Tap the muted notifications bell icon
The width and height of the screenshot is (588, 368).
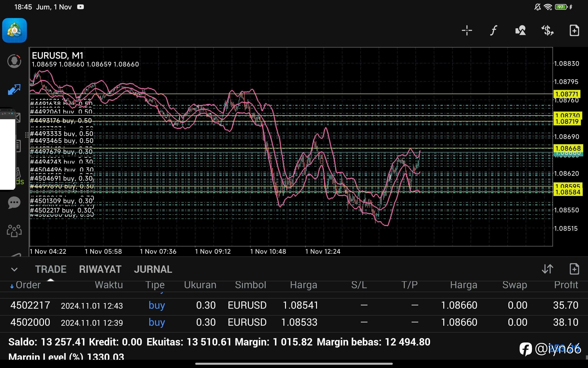click(x=537, y=7)
